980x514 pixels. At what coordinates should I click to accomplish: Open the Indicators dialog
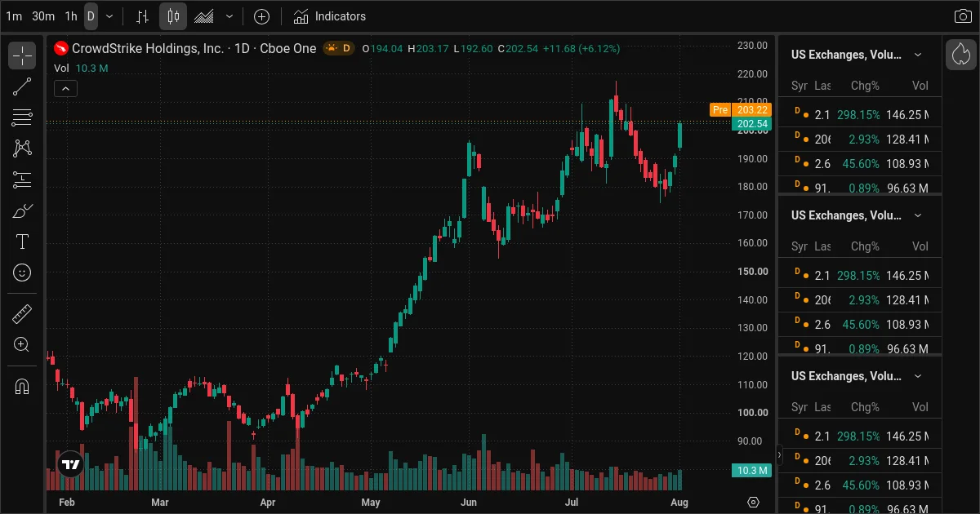[x=330, y=16]
